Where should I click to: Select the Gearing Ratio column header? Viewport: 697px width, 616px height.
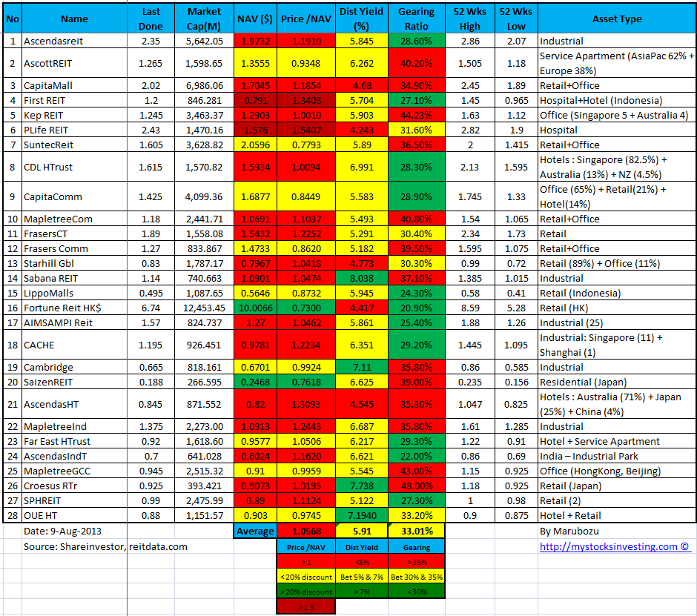pos(416,19)
